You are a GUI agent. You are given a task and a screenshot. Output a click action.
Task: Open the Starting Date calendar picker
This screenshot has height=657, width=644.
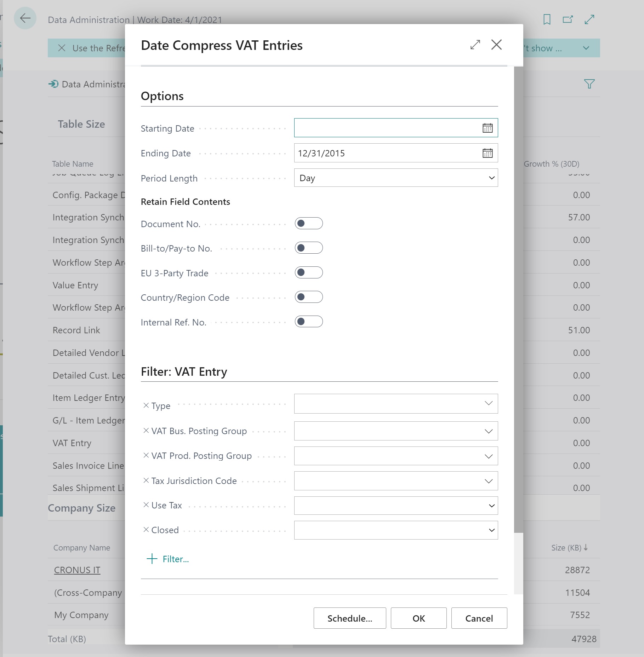(x=487, y=128)
